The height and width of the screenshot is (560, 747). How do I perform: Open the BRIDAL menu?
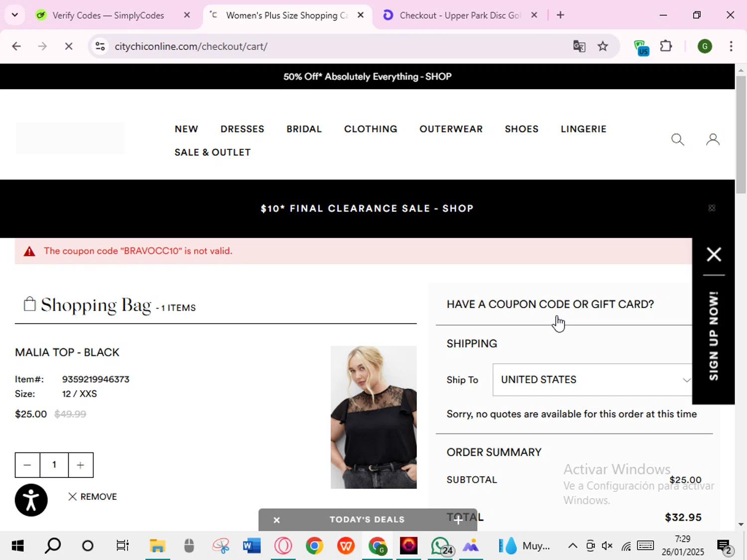(304, 129)
